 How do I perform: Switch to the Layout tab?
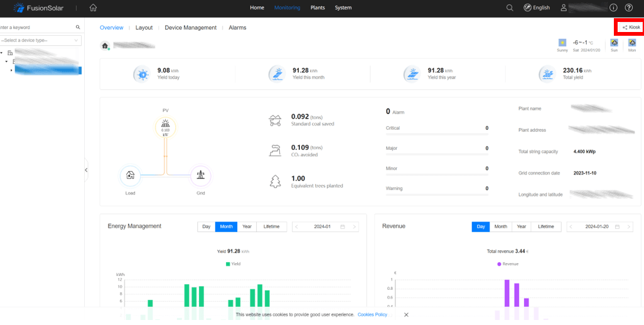click(144, 28)
